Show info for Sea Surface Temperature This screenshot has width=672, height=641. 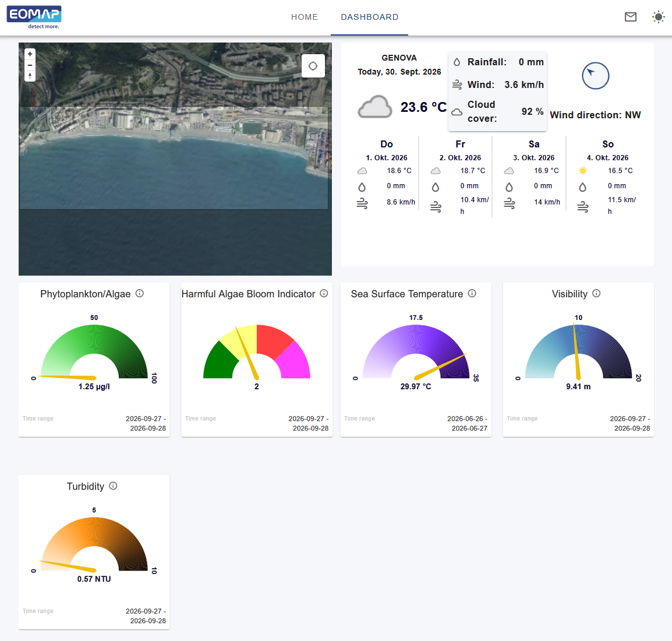[x=472, y=293]
